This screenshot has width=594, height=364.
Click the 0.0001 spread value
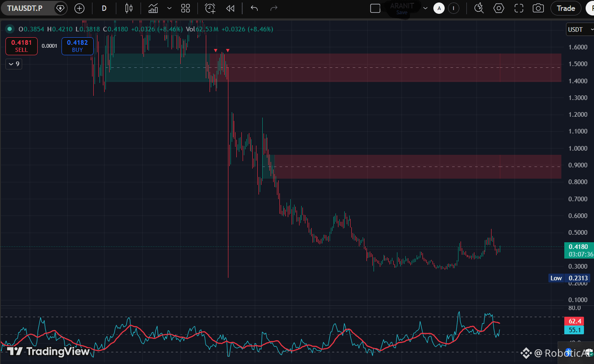point(49,46)
